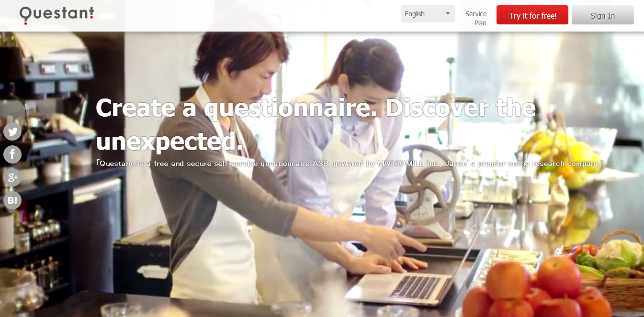Viewport: 644px width, 317px height.
Task: Open the Service Plan page
Action: (476, 18)
